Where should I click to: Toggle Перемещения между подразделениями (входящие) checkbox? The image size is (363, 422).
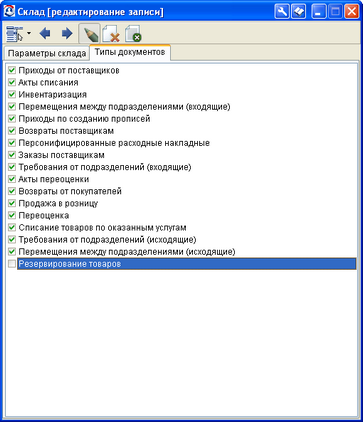[x=12, y=107]
